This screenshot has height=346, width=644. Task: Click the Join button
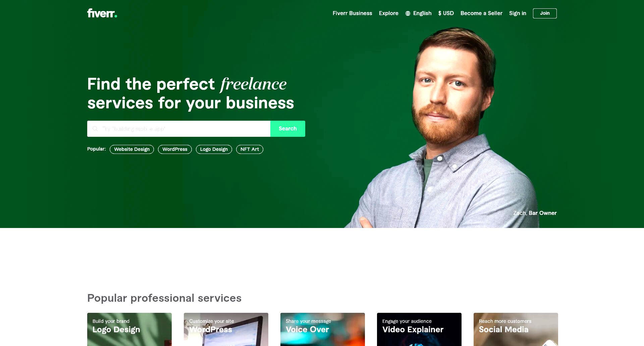[x=545, y=13]
